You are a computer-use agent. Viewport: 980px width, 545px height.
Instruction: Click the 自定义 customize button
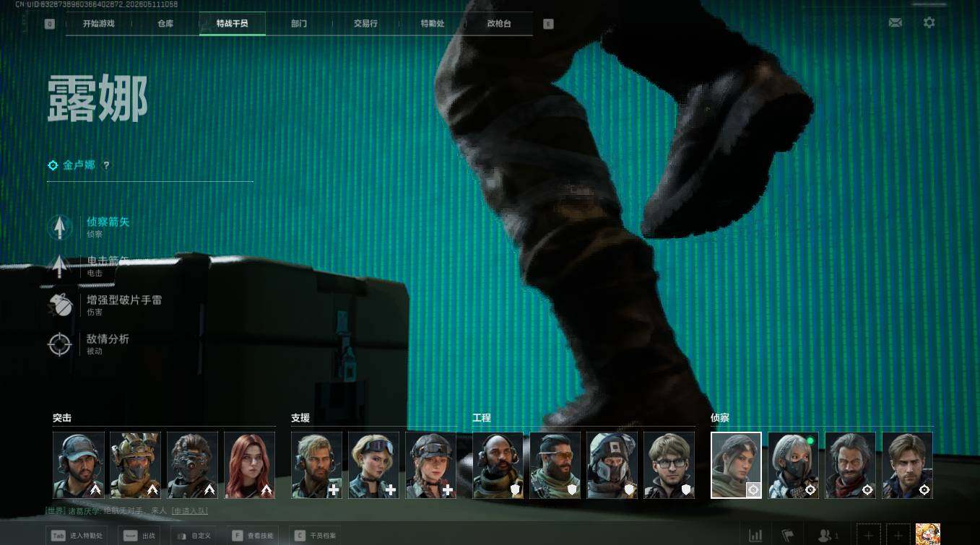coord(193,536)
